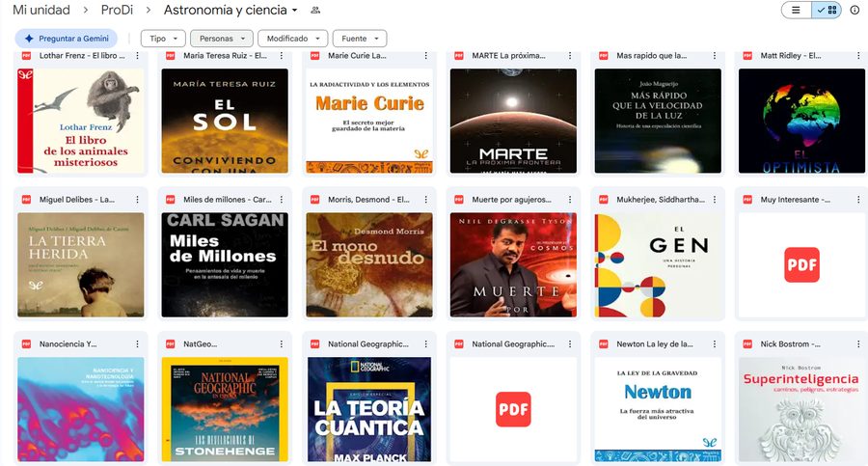Open El libro de los animales misteriosos thumbnail
Image resolution: width=868 pixels, height=466 pixels.
[81, 121]
